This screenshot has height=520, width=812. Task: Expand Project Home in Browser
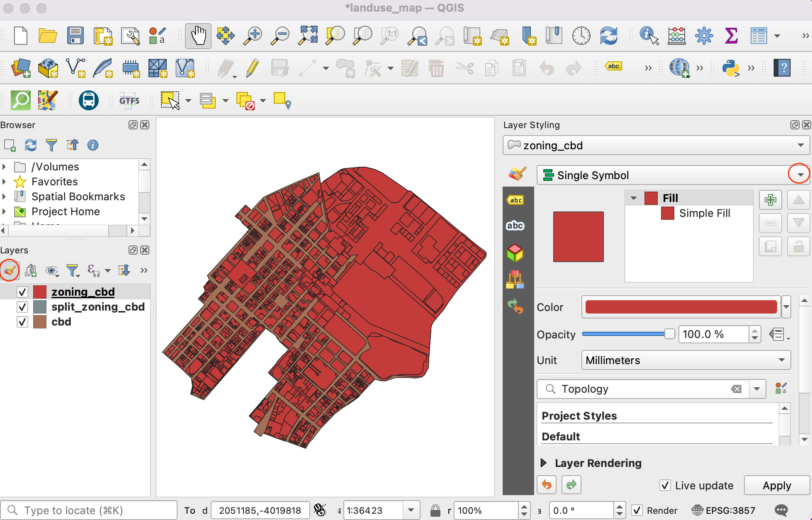tap(4, 211)
